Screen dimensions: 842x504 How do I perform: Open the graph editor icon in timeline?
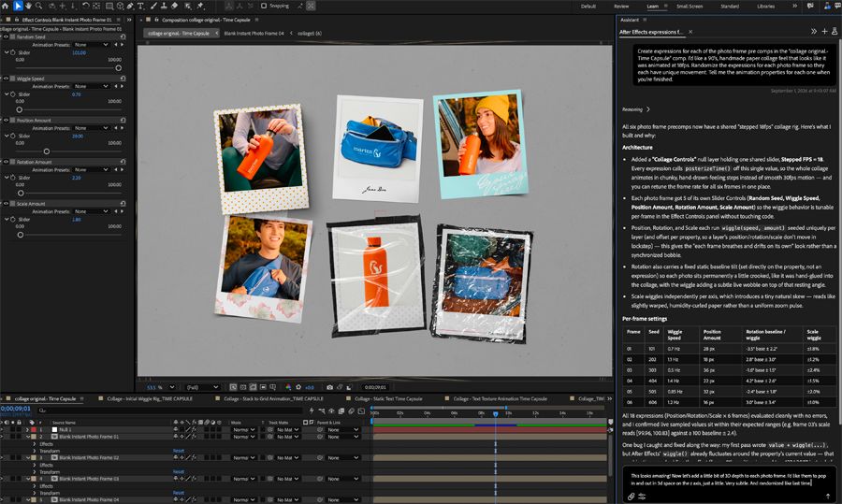coord(361,411)
